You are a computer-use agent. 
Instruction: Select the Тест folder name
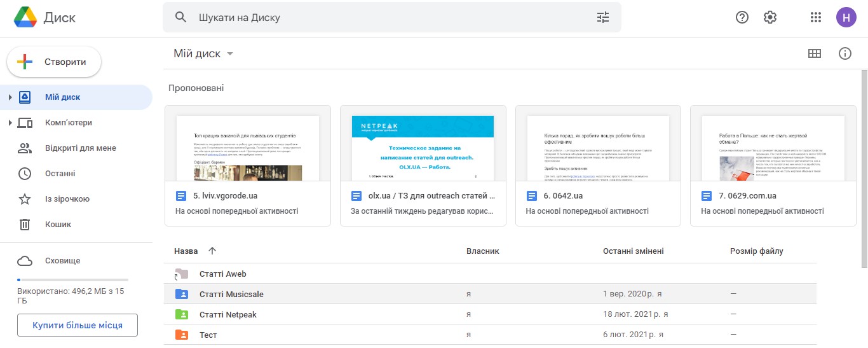point(208,335)
